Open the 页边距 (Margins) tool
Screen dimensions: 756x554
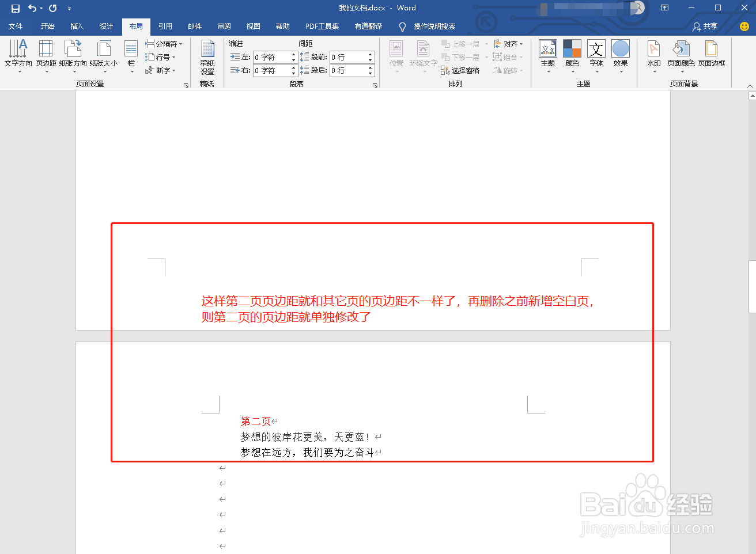[x=46, y=56]
